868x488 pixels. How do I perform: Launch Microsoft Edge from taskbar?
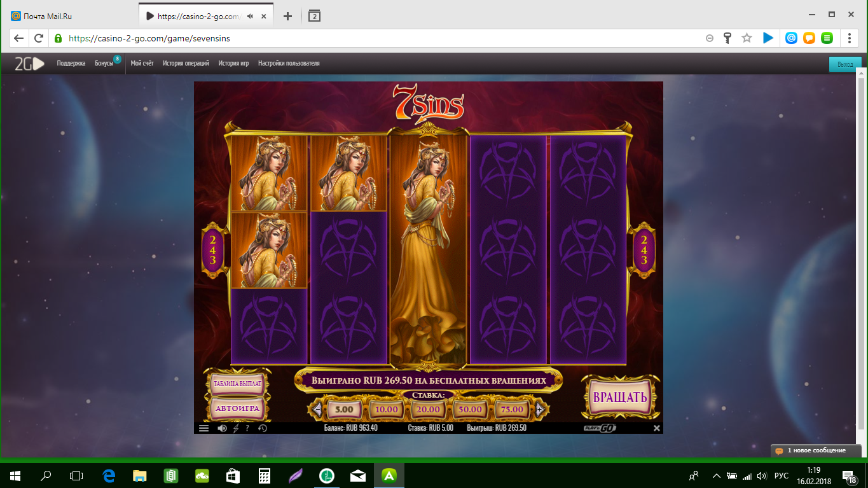tap(109, 475)
